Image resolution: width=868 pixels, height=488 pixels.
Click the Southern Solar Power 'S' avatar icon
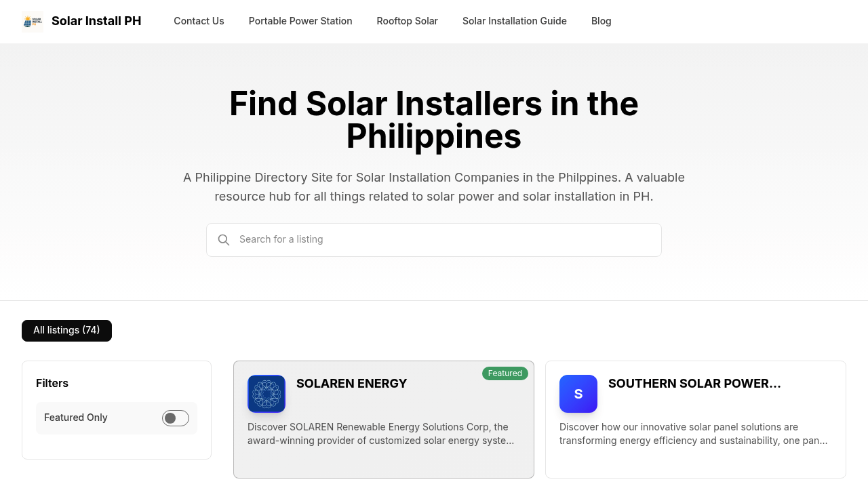[x=578, y=394]
